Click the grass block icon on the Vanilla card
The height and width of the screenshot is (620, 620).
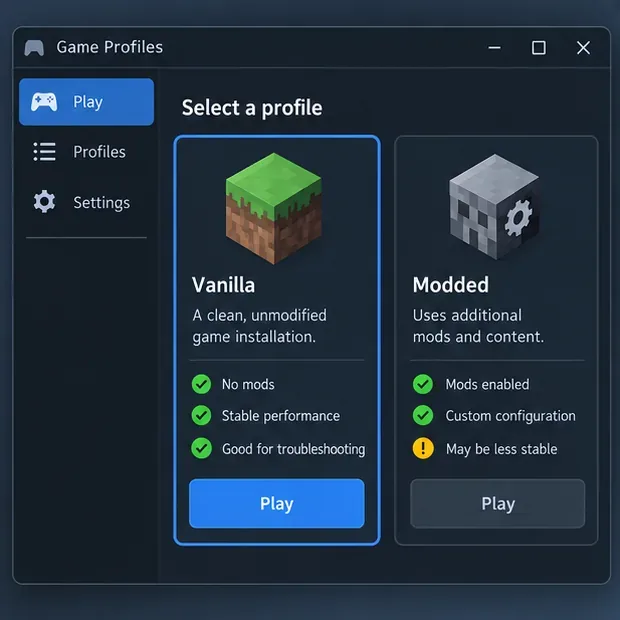274,208
